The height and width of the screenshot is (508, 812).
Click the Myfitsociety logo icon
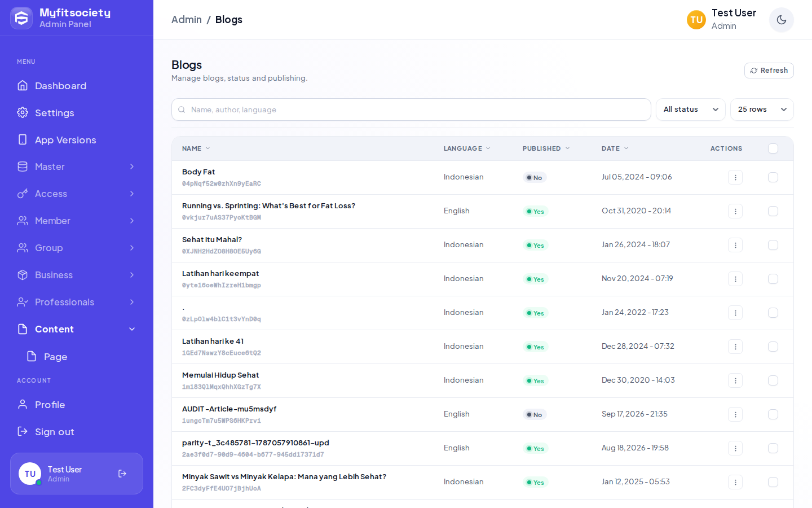click(x=21, y=18)
